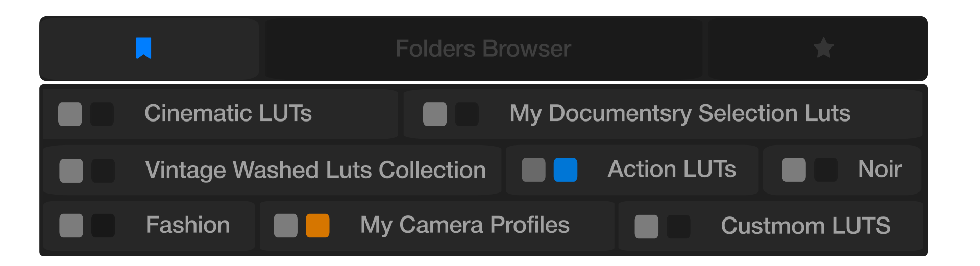Viewport: 980px width, 266px height.
Task: Toggle the gray checkbox beside Cinematic LUTs
Action: (x=70, y=114)
